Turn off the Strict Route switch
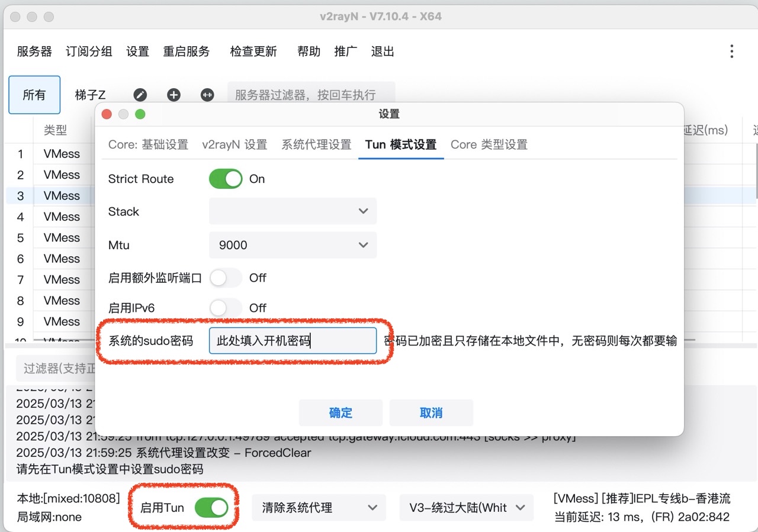Image resolution: width=758 pixels, height=532 pixels. [226, 179]
